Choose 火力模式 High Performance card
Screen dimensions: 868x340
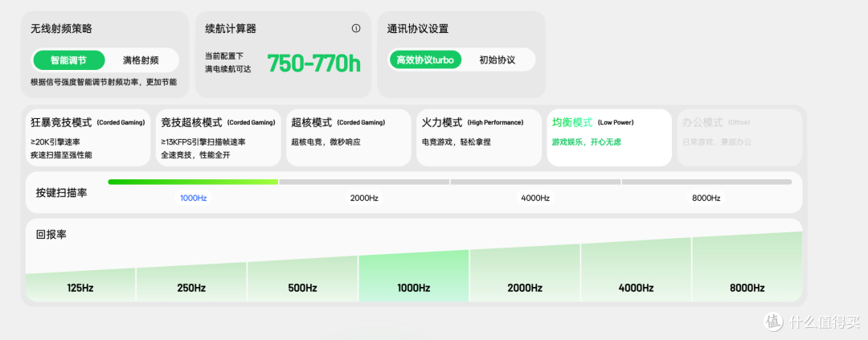pos(479,137)
